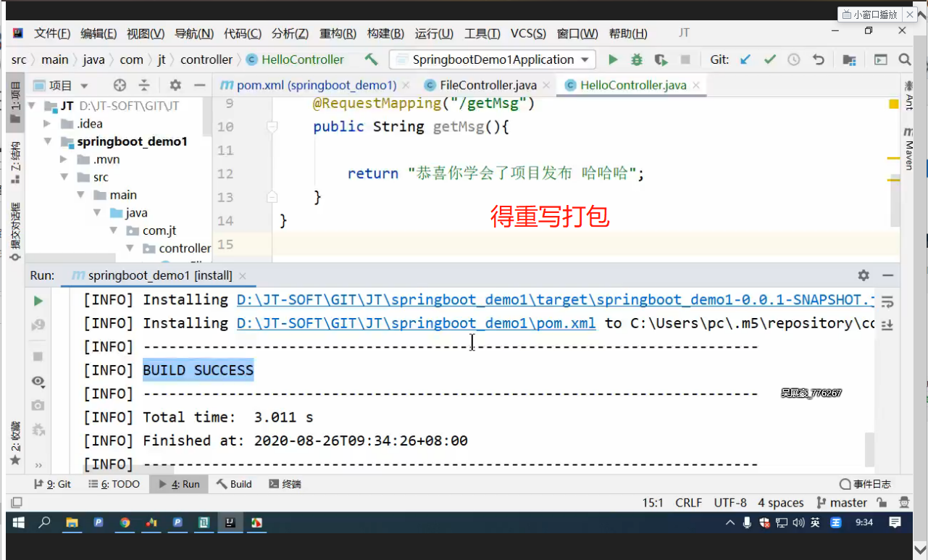Expand the .idea folder
Image resolution: width=928 pixels, height=560 pixels.
click(48, 124)
